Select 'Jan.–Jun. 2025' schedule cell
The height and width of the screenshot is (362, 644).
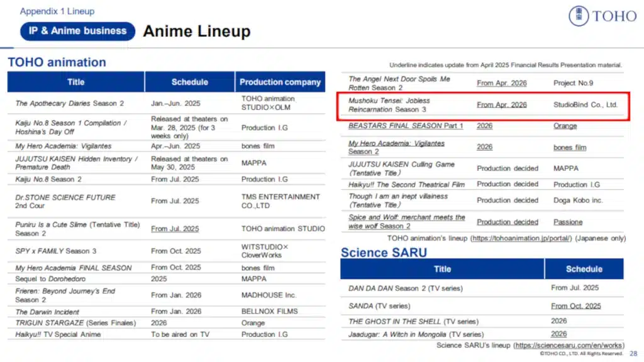point(175,104)
